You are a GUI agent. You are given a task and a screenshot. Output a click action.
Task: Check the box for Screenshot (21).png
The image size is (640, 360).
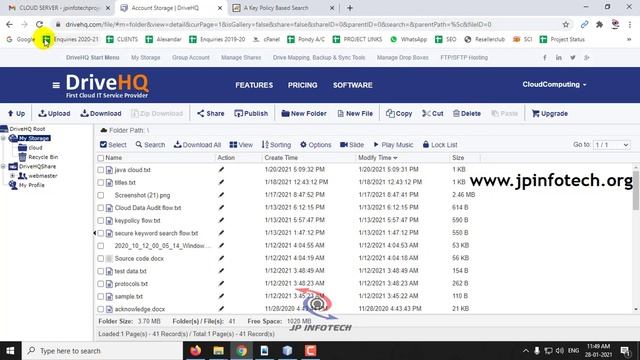100,195
